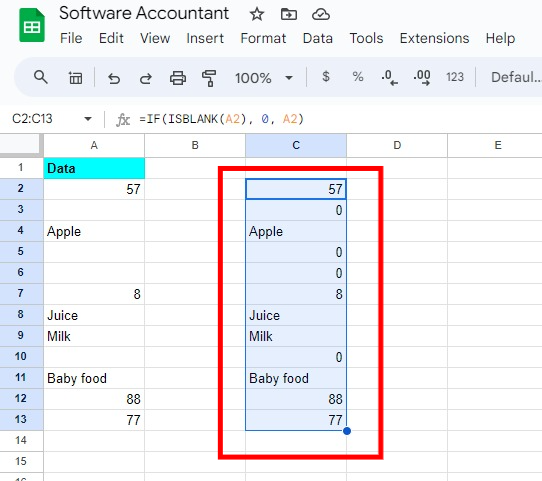Decrease decimal places button
Screen dimensions: 542x481
point(389,77)
